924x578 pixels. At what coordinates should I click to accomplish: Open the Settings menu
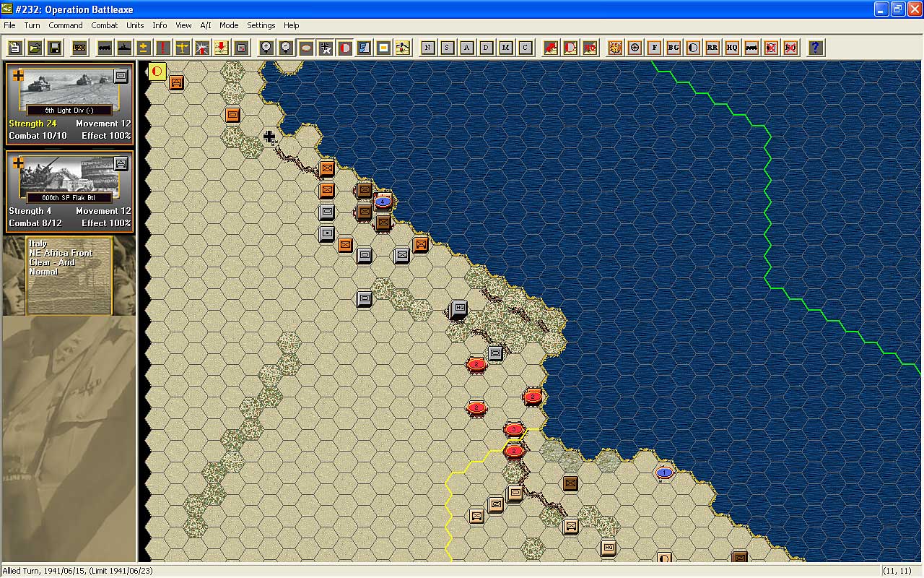coord(261,25)
